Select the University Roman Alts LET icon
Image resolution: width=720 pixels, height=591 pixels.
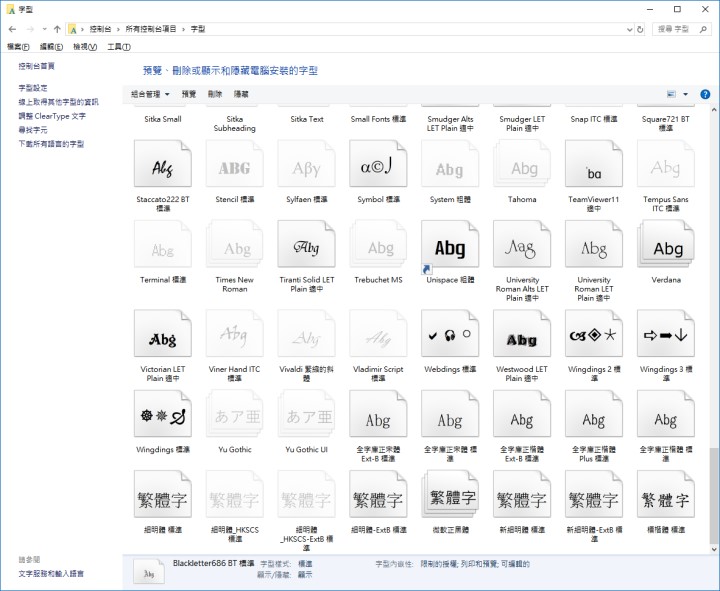522,244
